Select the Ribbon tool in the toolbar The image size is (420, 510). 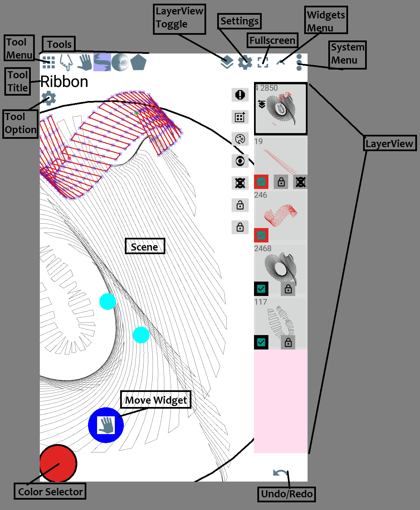point(103,62)
